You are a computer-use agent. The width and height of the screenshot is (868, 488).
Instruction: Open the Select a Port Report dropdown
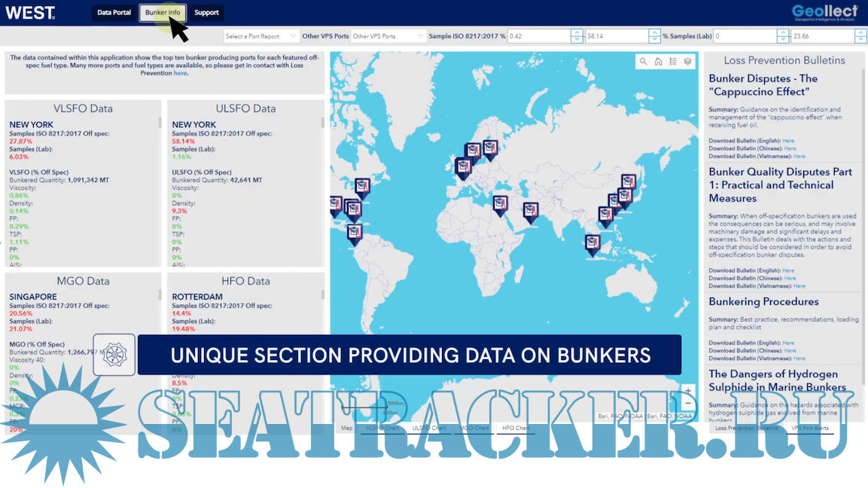pos(261,36)
